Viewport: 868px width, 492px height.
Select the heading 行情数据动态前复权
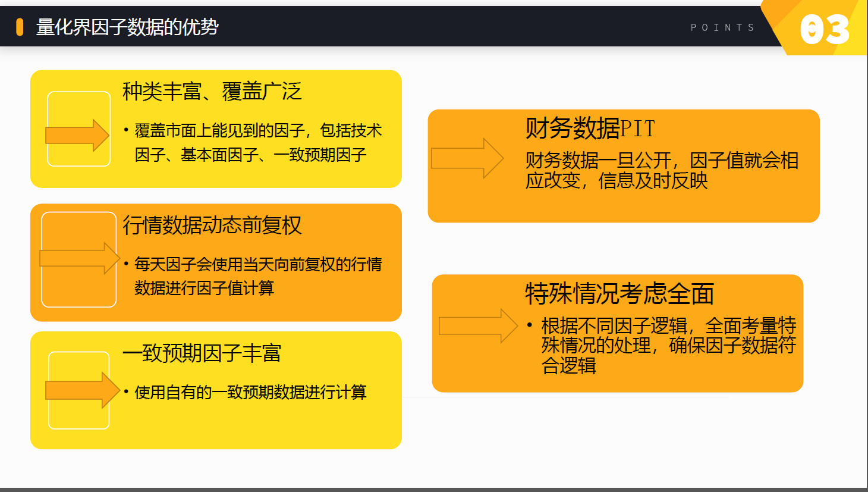pos(212,225)
